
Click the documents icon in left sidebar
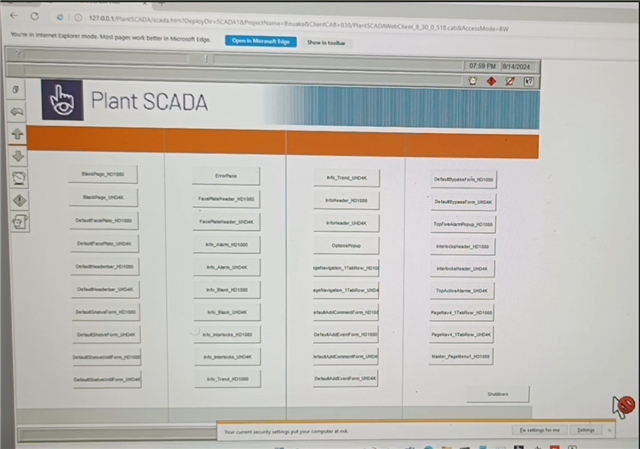(18, 221)
